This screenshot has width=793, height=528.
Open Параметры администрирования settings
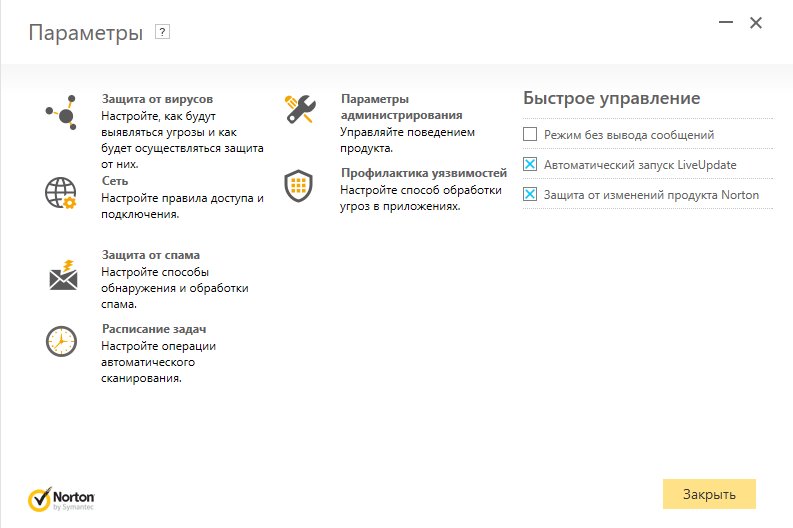(x=402, y=107)
